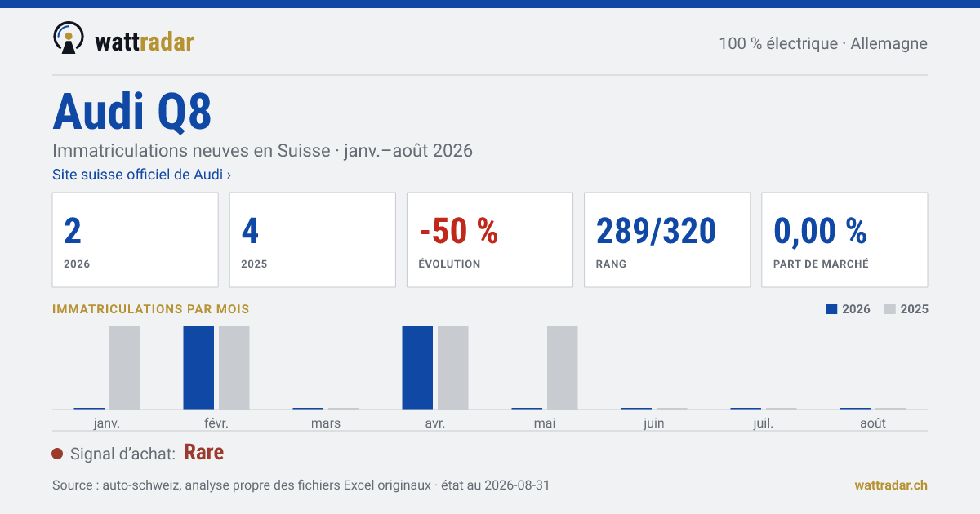980x514 pixels.
Task: Click the 'mars' month label
Action: click(x=326, y=423)
